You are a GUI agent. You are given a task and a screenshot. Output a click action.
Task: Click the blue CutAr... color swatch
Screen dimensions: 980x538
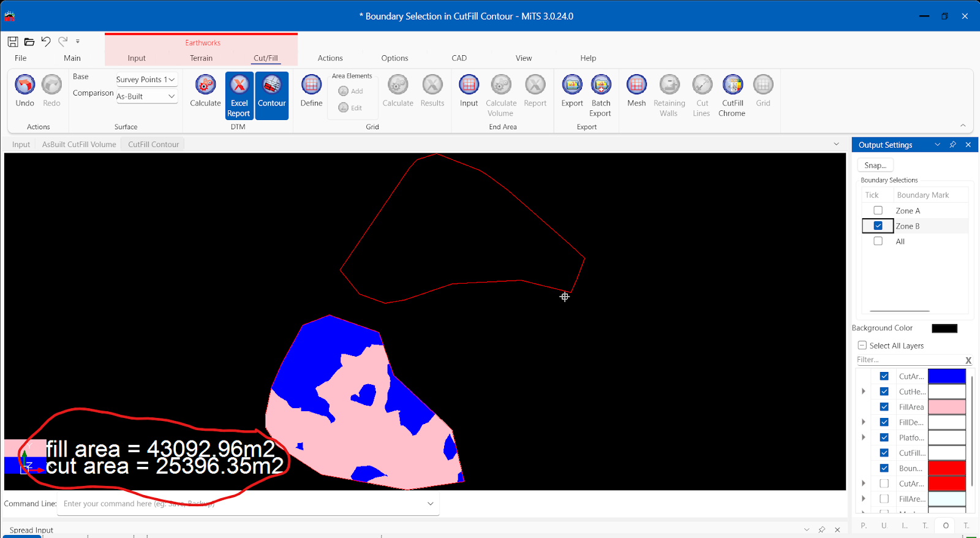coord(947,376)
